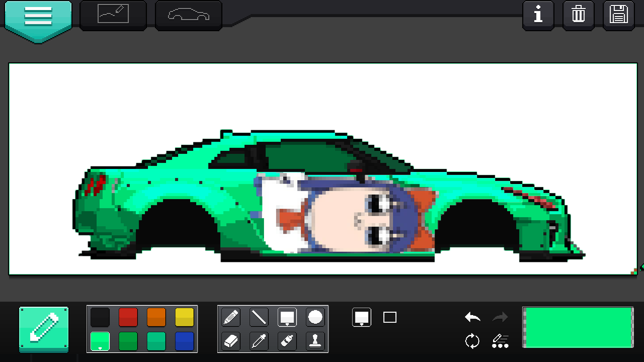Choose the filled shape mode

pyautogui.click(x=362, y=317)
